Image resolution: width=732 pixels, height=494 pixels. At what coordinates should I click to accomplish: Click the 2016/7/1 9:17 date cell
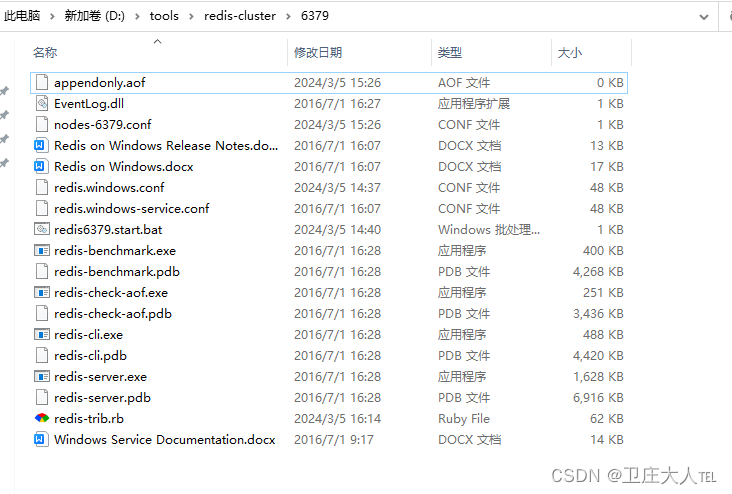click(334, 440)
